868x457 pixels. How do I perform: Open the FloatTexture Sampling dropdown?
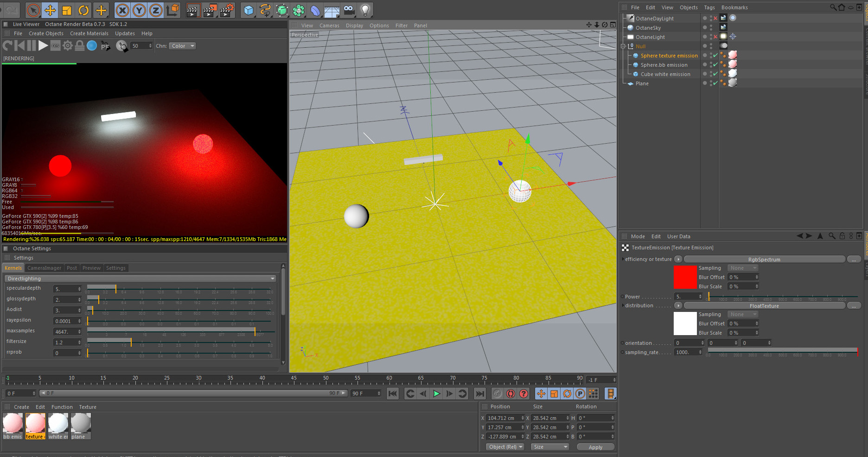point(742,314)
